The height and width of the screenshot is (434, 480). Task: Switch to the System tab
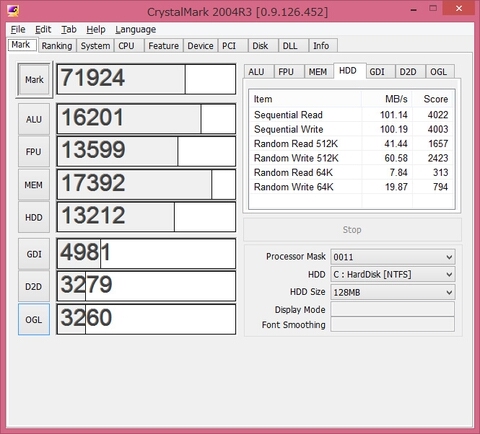95,46
